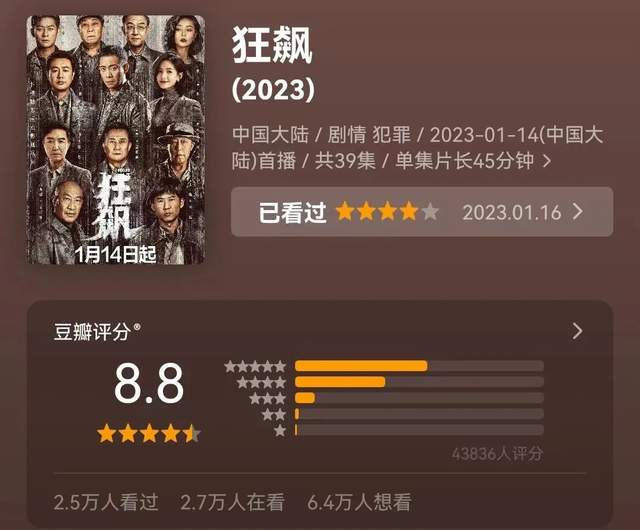Open the 2.7万人在看 list
This screenshot has width=640, height=530.
point(232,502)
